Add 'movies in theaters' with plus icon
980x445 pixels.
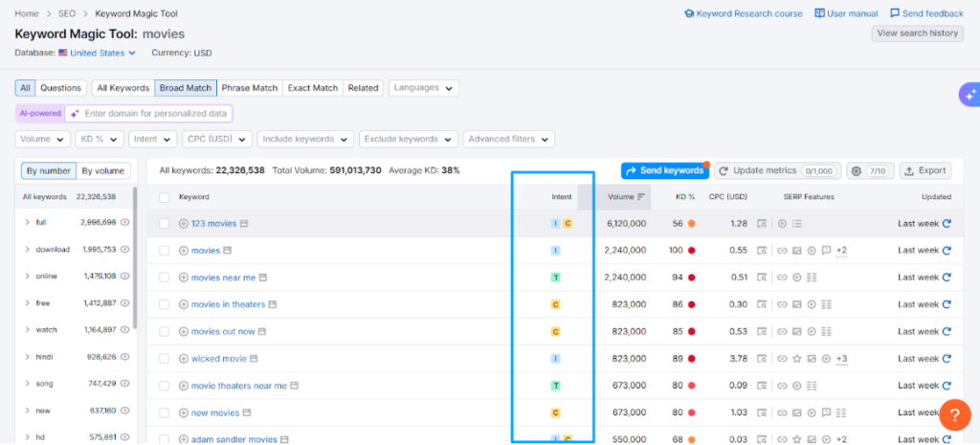pos(184,304)
